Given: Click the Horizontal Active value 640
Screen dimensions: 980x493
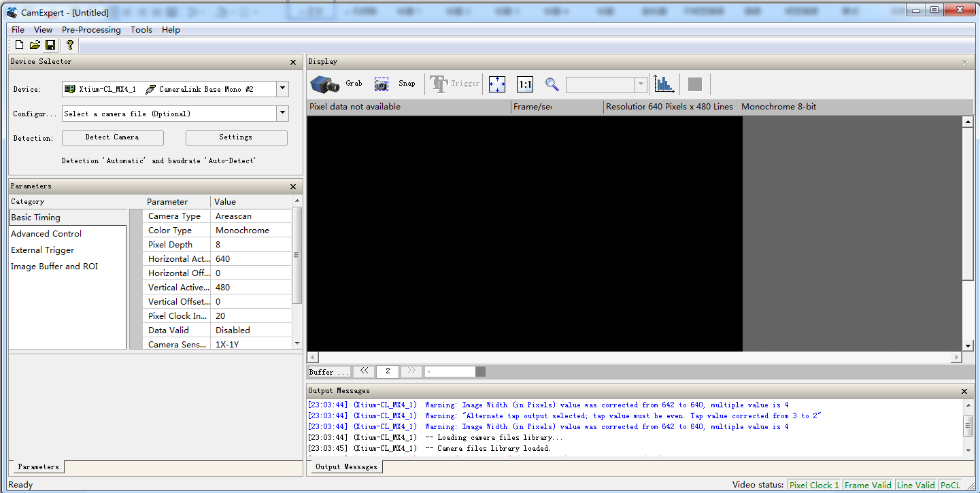Looking at the screenshot, I should pos(251,259).
